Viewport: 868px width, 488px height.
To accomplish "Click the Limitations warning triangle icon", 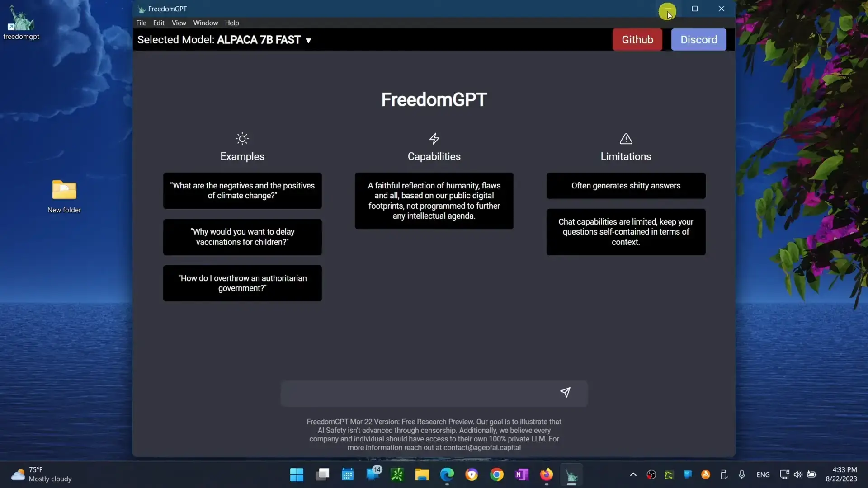I will point(626,139).
